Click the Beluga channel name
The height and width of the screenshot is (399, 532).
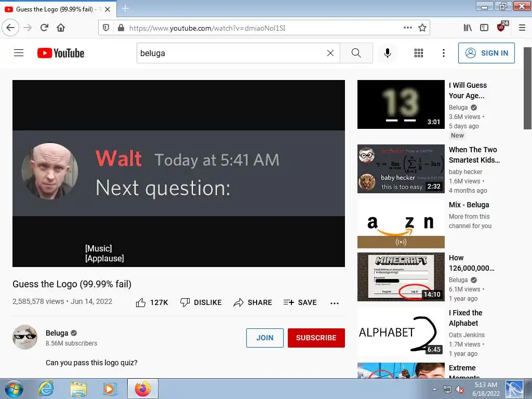pyautogui.click(x=57, y=333)
